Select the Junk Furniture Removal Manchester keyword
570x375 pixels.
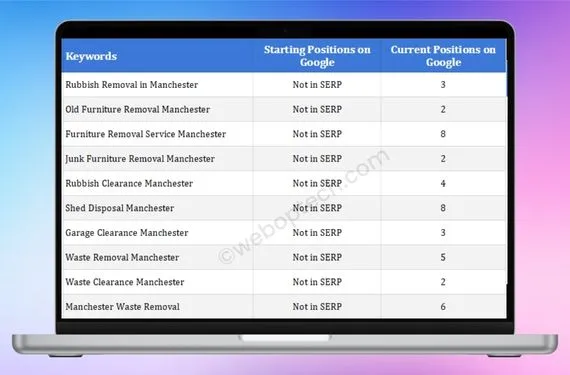pyautogui.click(x=140, y=159)
